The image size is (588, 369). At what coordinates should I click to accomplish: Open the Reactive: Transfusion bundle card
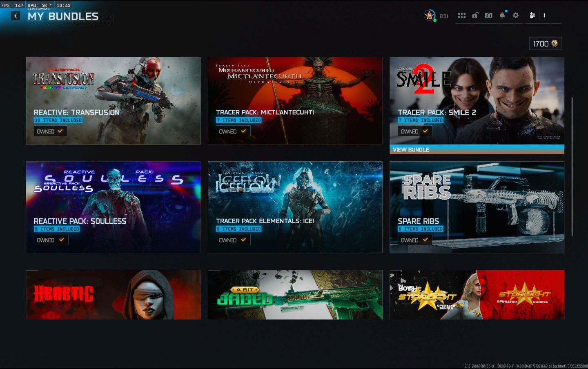113,100
